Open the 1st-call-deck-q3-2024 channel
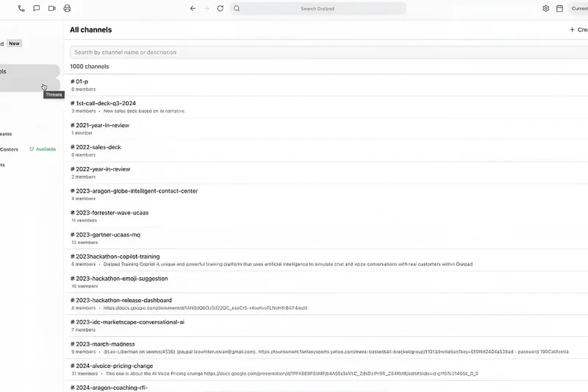This screenshot has height=392, width=588. (105, 104)
